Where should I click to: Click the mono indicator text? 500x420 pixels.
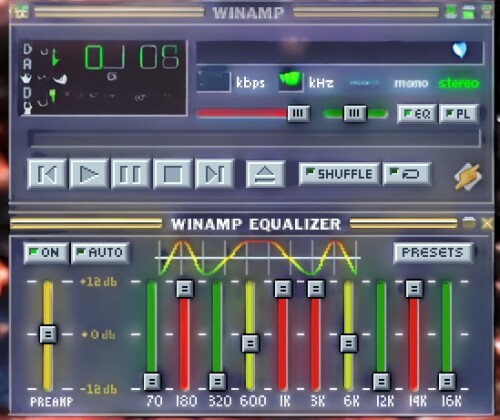(411, 83)
